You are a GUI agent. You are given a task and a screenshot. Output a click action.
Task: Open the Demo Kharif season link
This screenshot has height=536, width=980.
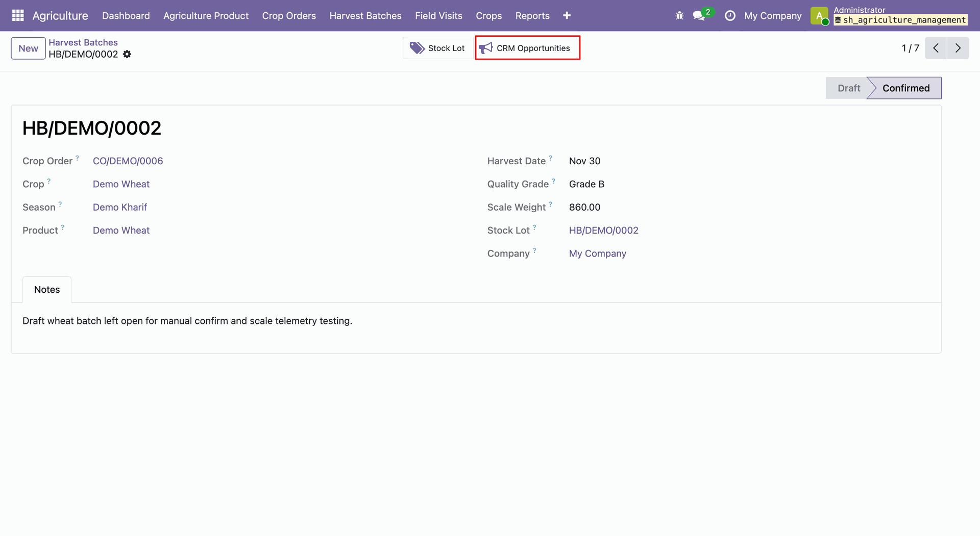tap(120, 207)
